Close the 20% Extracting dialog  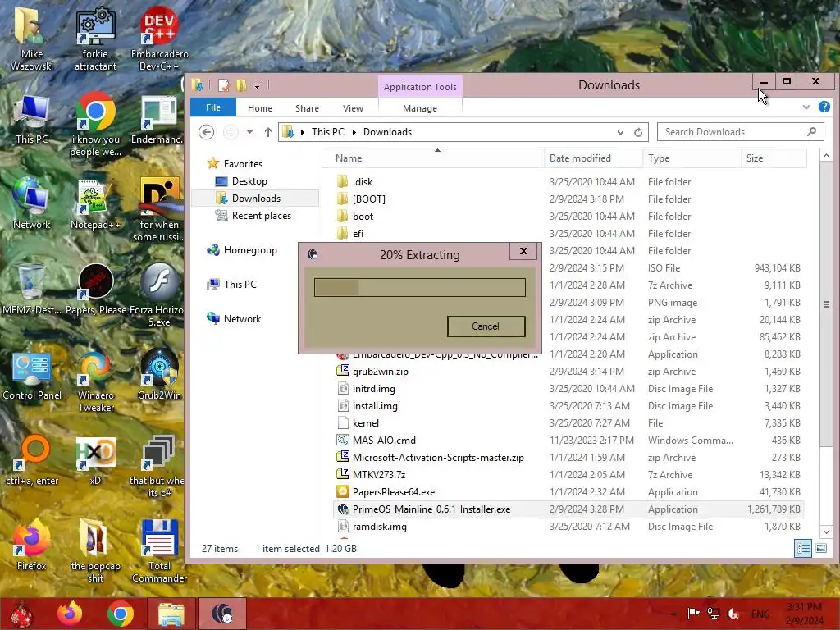point(523,251)
